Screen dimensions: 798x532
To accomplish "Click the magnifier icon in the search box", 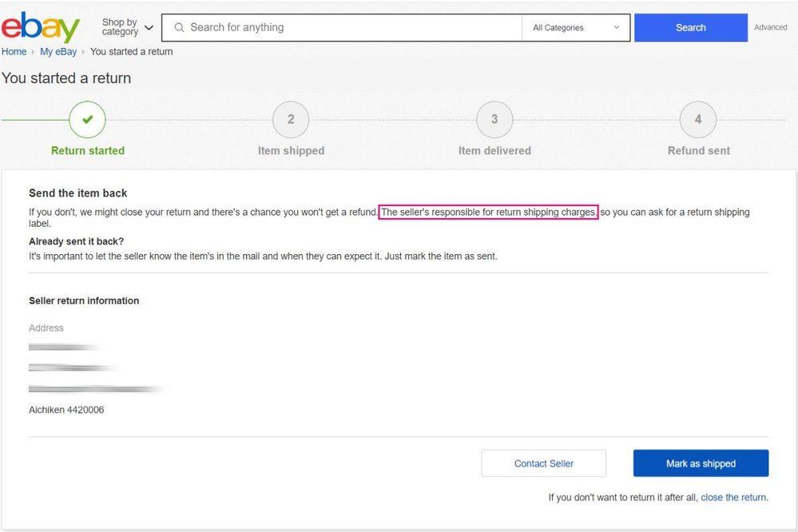I will pyautogui.click(x=179, y=27).
